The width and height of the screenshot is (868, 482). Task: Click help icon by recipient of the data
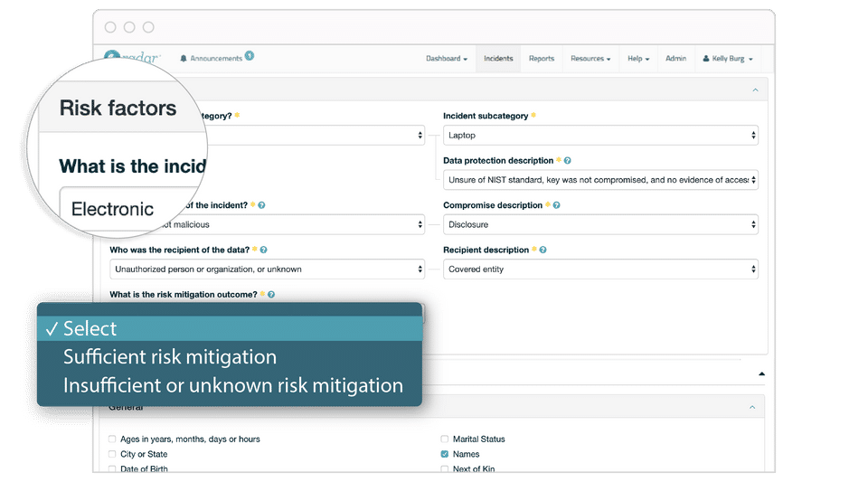[x=263, y=250]
